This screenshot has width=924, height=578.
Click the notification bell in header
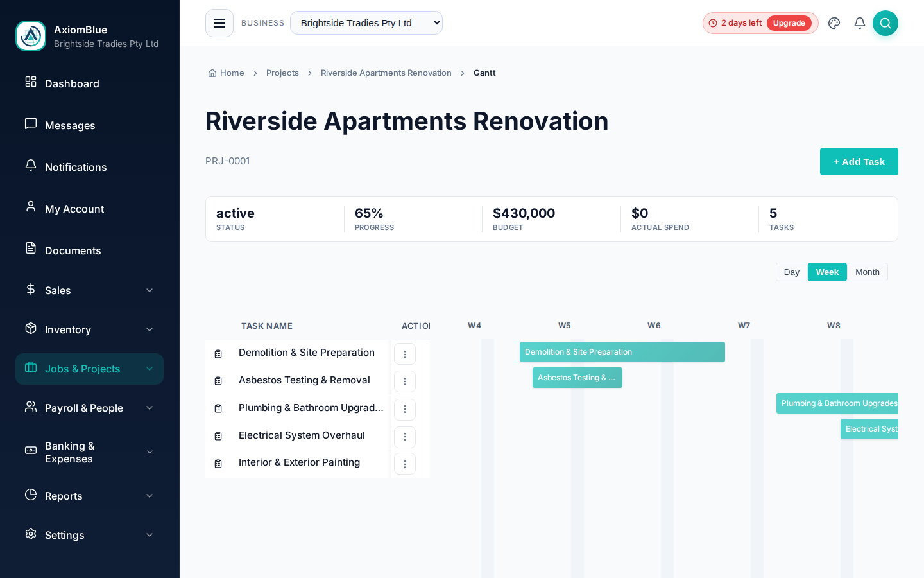(860, 23)
